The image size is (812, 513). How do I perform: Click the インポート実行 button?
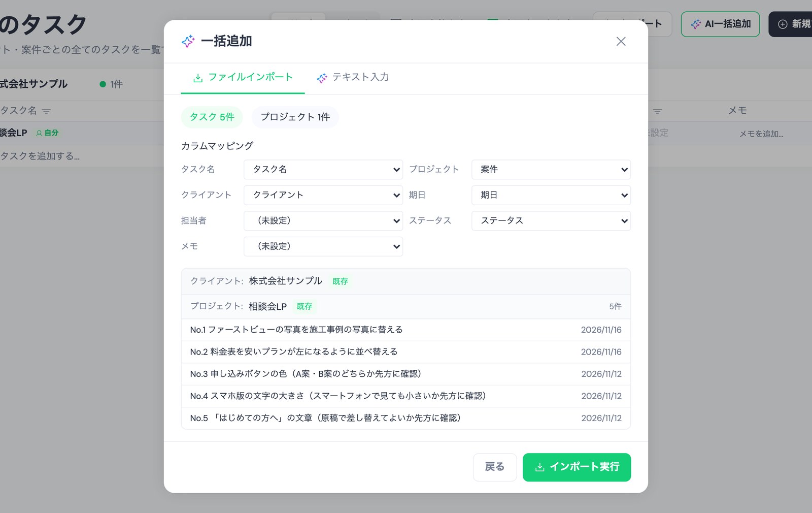(577, 467)
